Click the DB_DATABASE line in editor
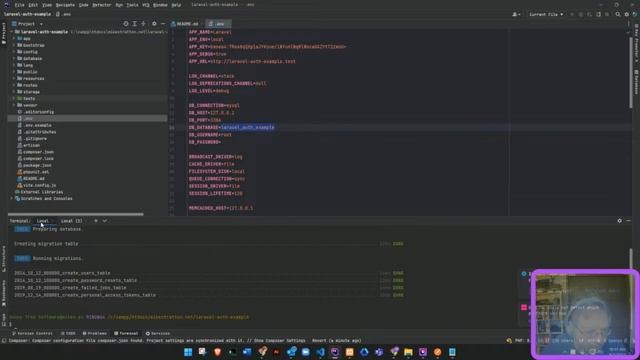Image resolution: width=640 pixels, height=360 pixels. point(231,127)
